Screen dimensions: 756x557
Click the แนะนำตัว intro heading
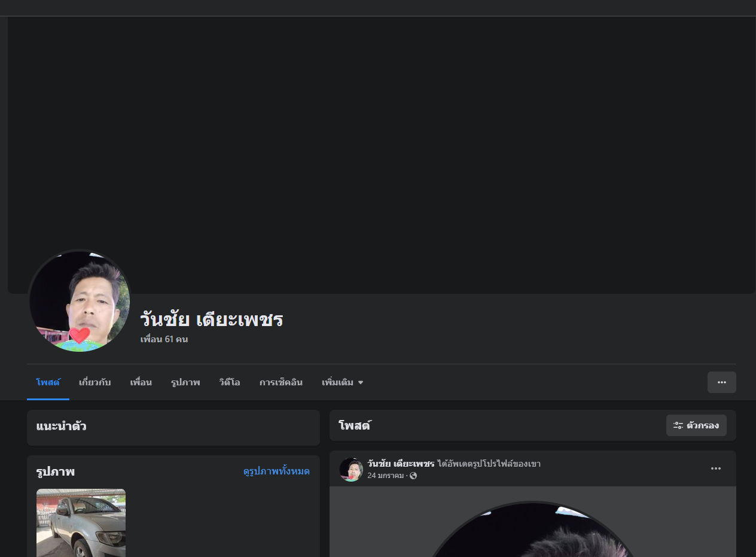(61, 427)
